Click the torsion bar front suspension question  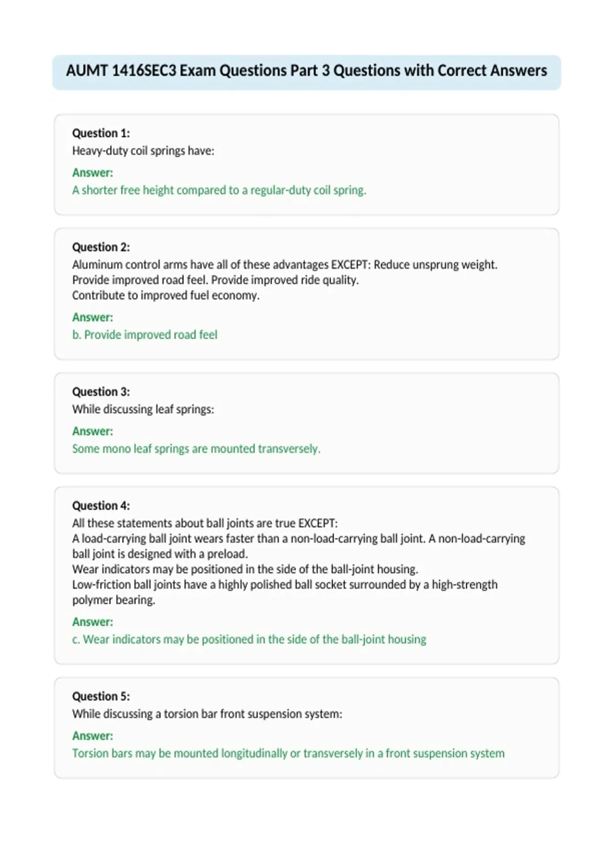pyautogui.click(x=207, y=714)
